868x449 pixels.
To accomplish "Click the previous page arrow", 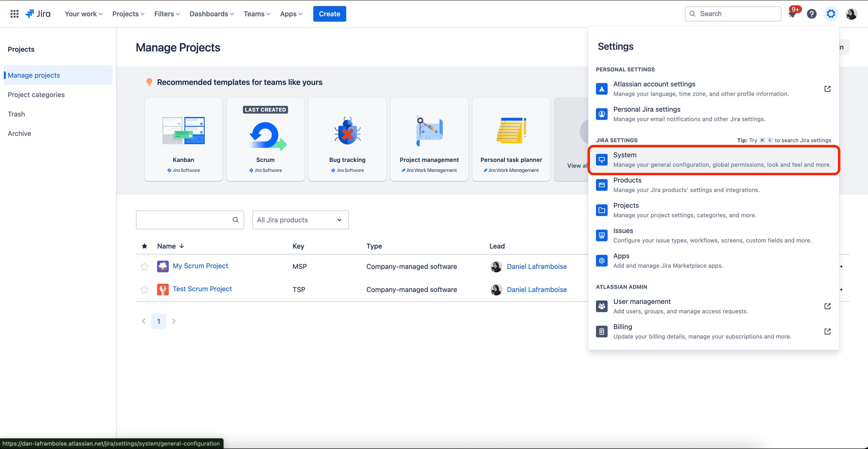I will click(x=144, y=321).
